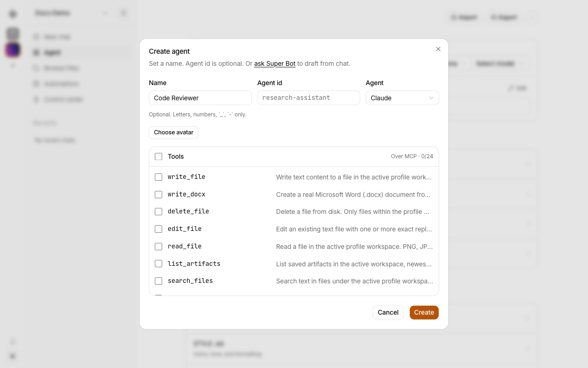This screenshot has height=368, width=588.
Task: Confirm with the Create button
Action: pyautogui.click(x=424, y=312)
